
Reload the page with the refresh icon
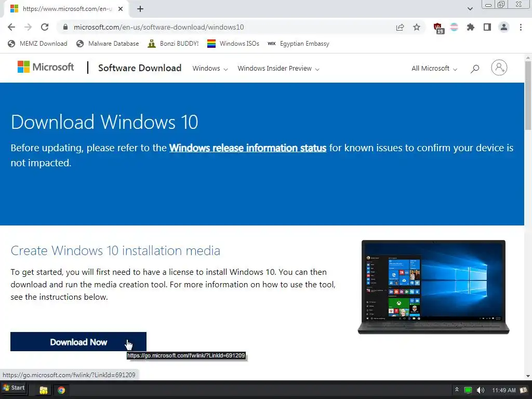coord(45,27)
